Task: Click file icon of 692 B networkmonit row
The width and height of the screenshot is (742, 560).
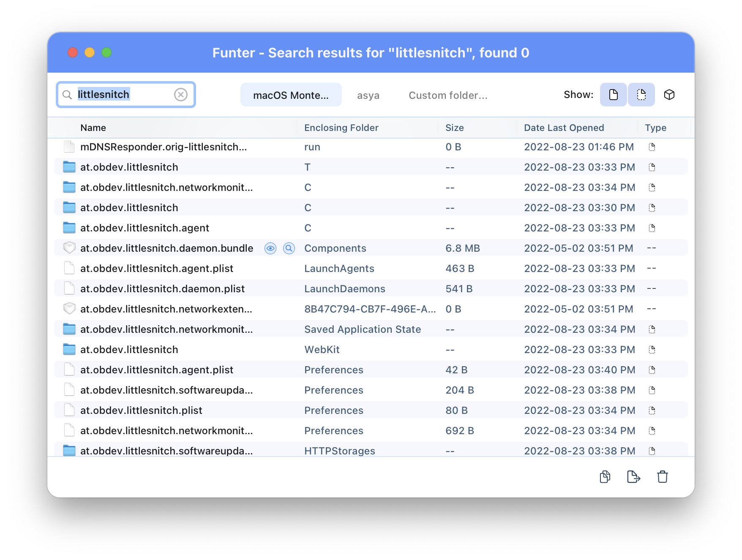Action: (69, 430)
